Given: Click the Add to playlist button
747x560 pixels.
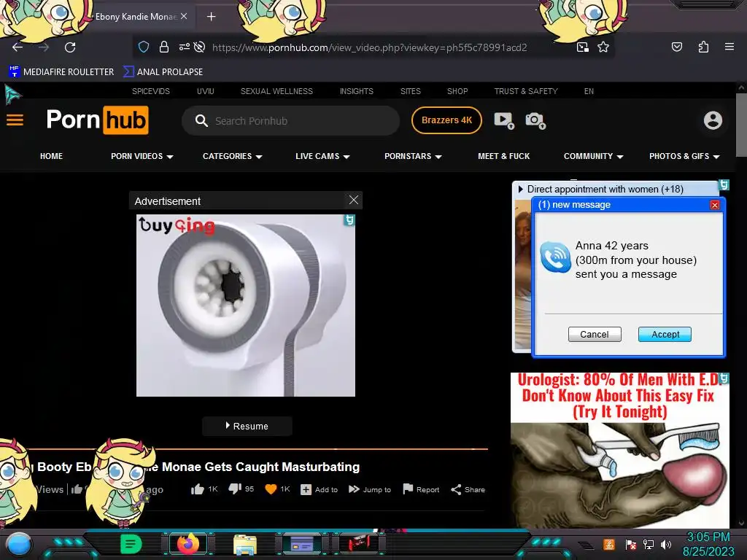Looking at the screenshot, I should pos(320,489).
